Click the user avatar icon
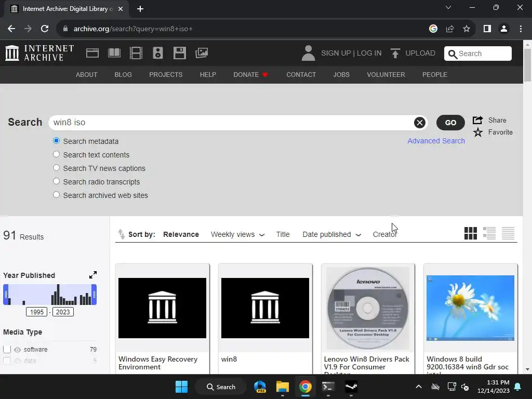This screenshot has height=399, width=532. 308,53
